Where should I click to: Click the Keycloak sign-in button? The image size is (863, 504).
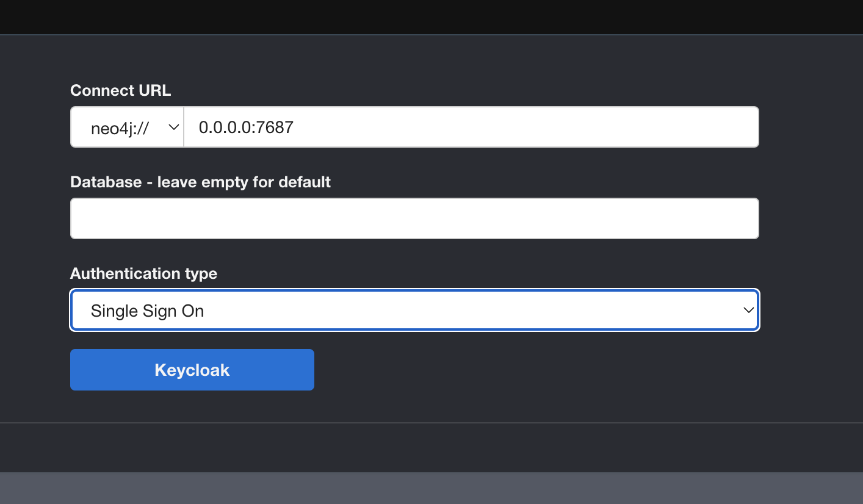point(192,370)
